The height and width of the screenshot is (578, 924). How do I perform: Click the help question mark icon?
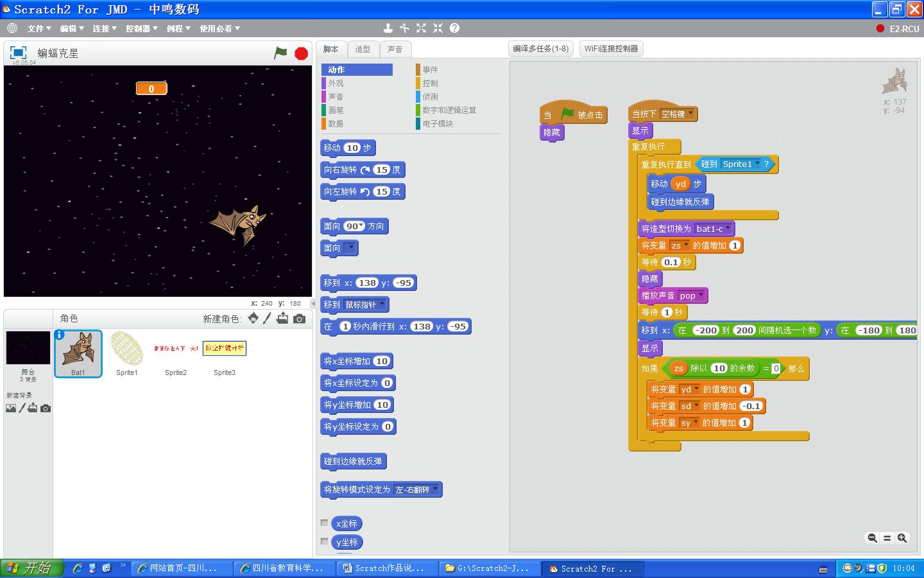point(454,28)
